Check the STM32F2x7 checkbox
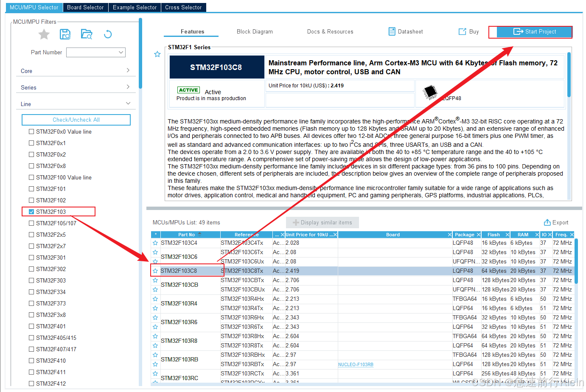This screenshot has height=392, width=586. tap(31, 246)
